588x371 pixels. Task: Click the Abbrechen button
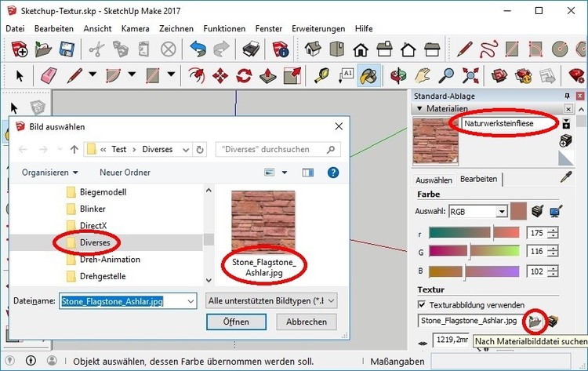point(307,322)
